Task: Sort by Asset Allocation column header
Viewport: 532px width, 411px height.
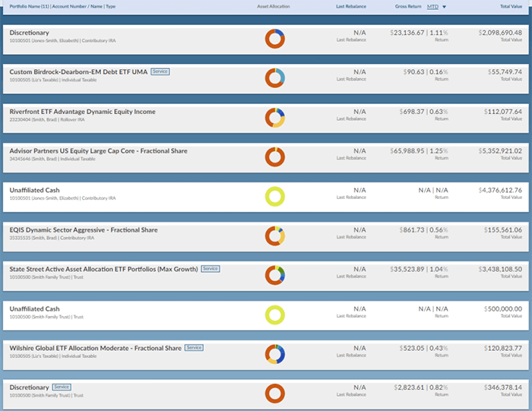Action: (x=274, y=6)
